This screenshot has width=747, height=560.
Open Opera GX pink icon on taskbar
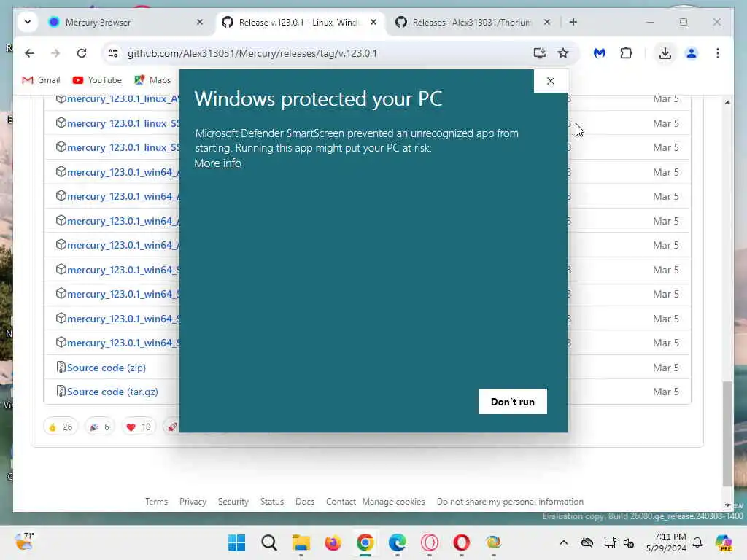point(429,542)
